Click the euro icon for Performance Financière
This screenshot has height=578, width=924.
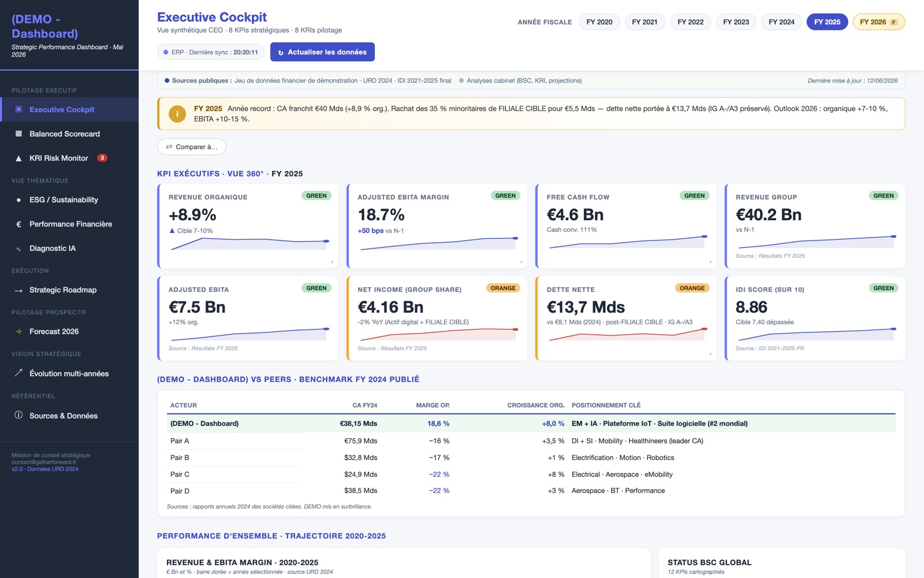tap(18, 224)
